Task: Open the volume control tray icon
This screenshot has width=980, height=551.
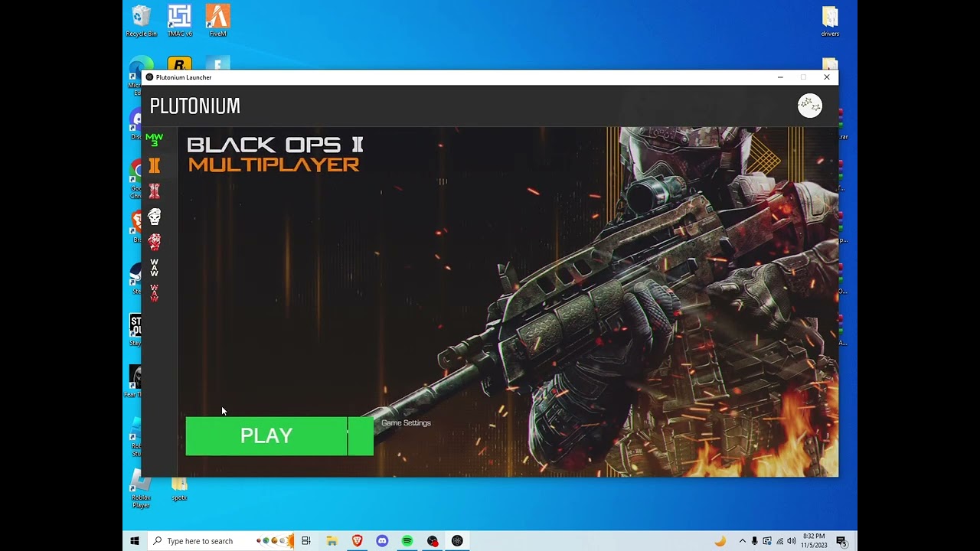Action: tap(792, 541)
